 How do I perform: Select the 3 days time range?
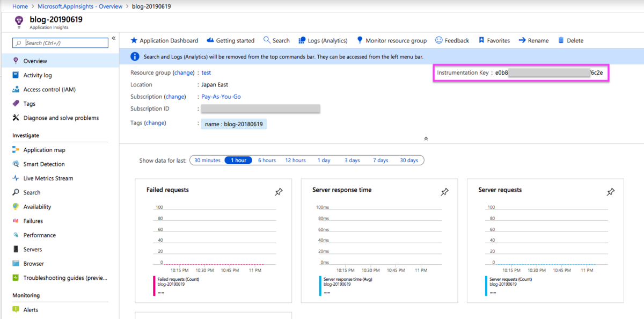(352, 160)
